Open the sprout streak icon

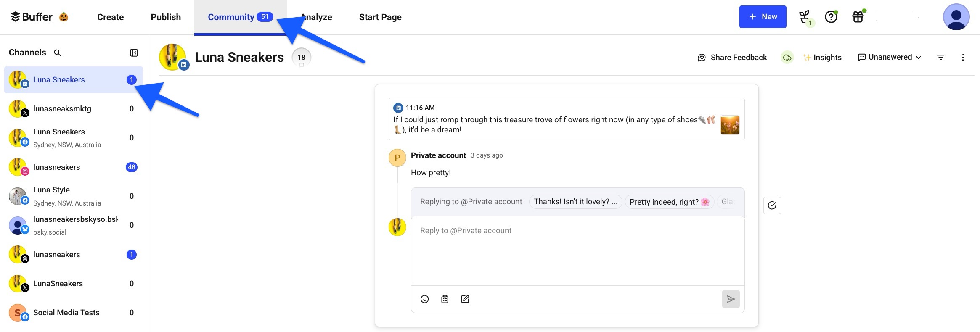[805, 17]
